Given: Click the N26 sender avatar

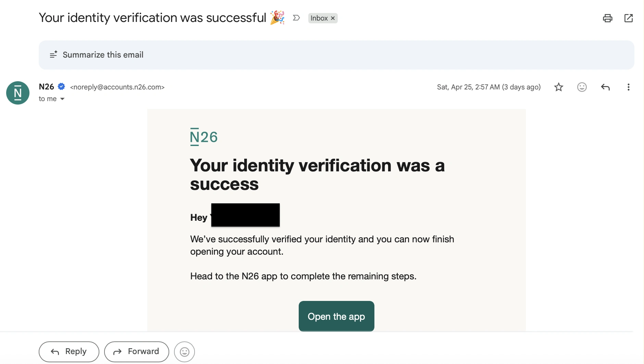Looking at the screenshot, I should click(x=18, y=93).
